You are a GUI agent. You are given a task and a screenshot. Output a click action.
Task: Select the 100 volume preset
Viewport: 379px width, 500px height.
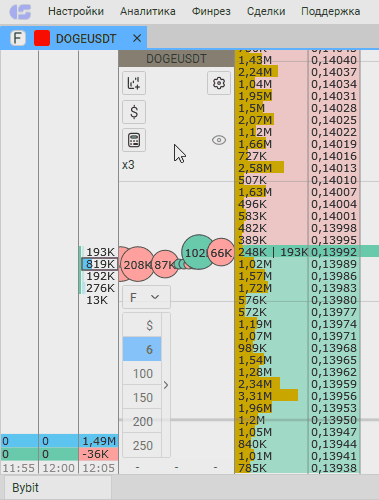point(142,373)
